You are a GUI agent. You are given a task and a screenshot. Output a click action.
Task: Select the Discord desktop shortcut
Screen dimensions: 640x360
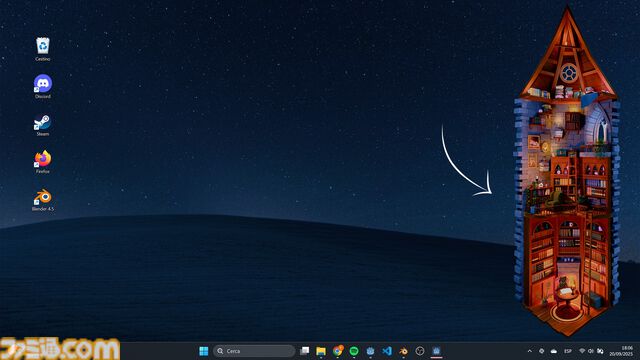click(x=43, y=87)
